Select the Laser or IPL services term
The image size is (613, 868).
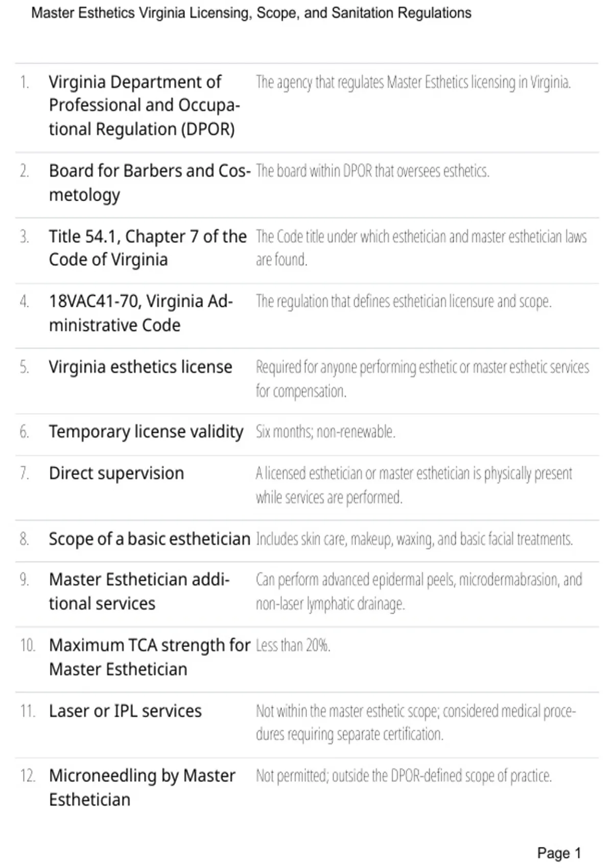(125, 711)
